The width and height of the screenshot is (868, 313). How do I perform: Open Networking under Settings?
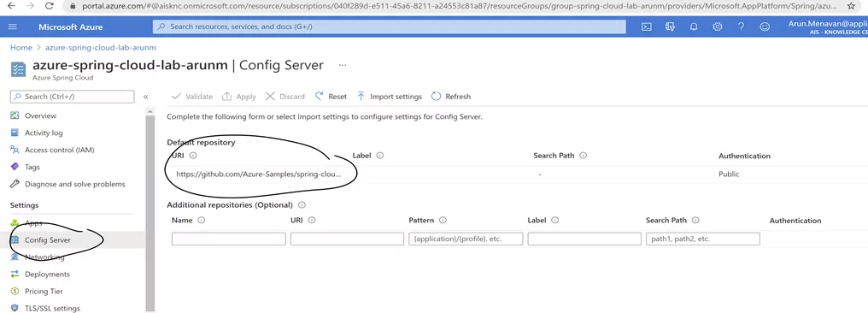pyautogui.click(x=44, y=257)
